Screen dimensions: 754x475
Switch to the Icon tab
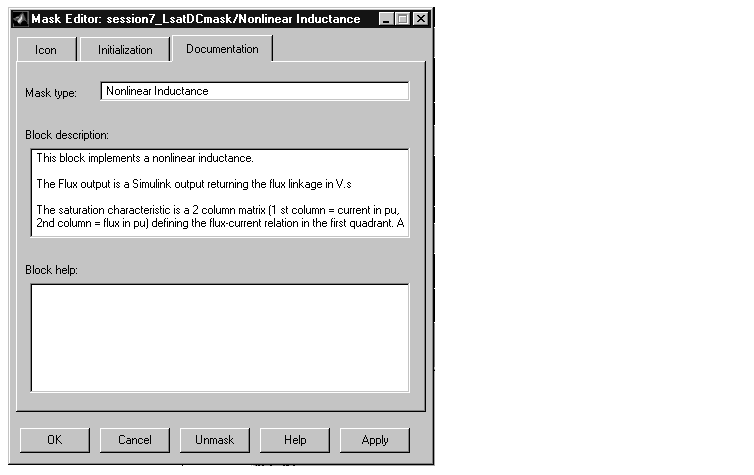[46, 50]
